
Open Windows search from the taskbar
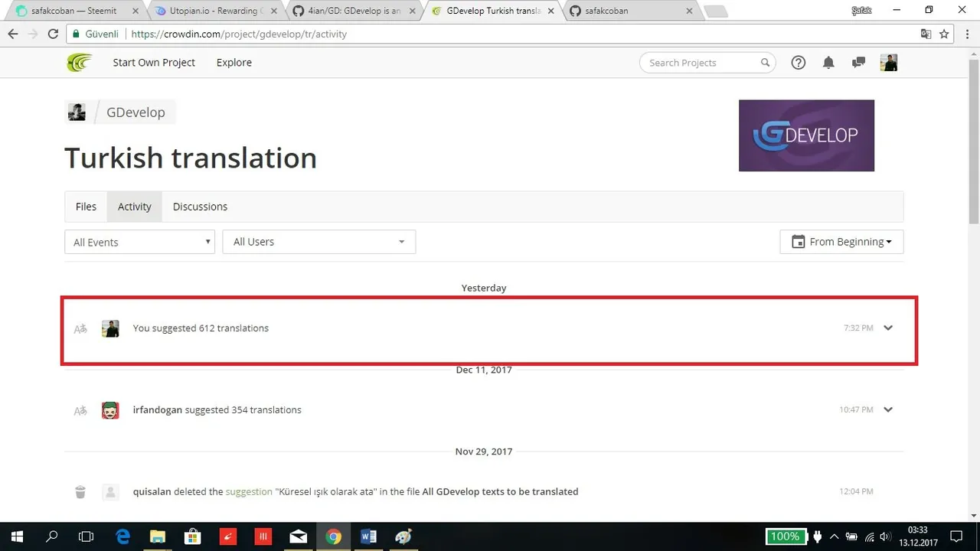(x=51, y=536)
